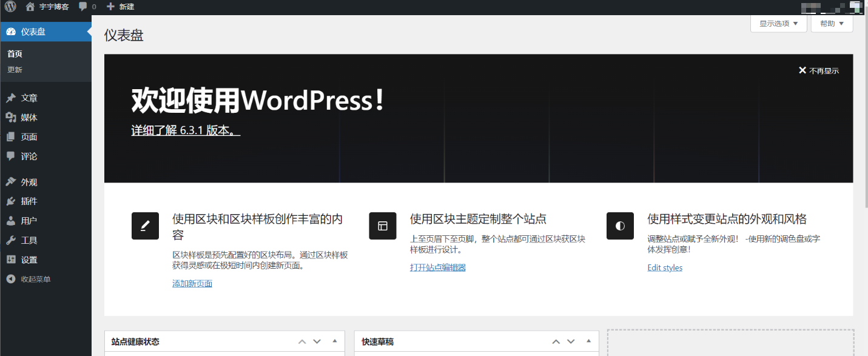Open the 帮助 help dropdown
The image size is (868, 356).
[832, 24]
